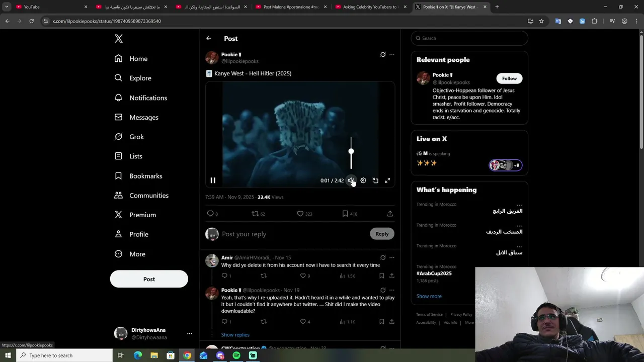Image resolution: width=644 pixels, height=362 pixels.
Task: Reply to Amir's comment
Action: [x=226, y=276]
